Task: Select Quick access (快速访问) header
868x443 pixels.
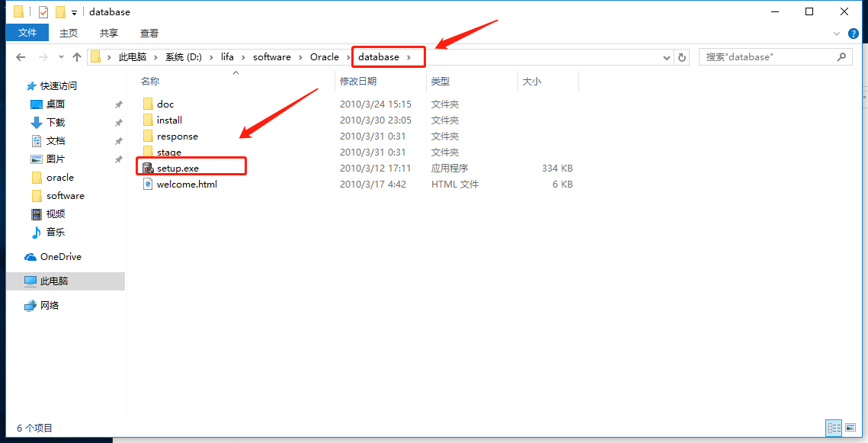Action: click(x=58, y=86)
